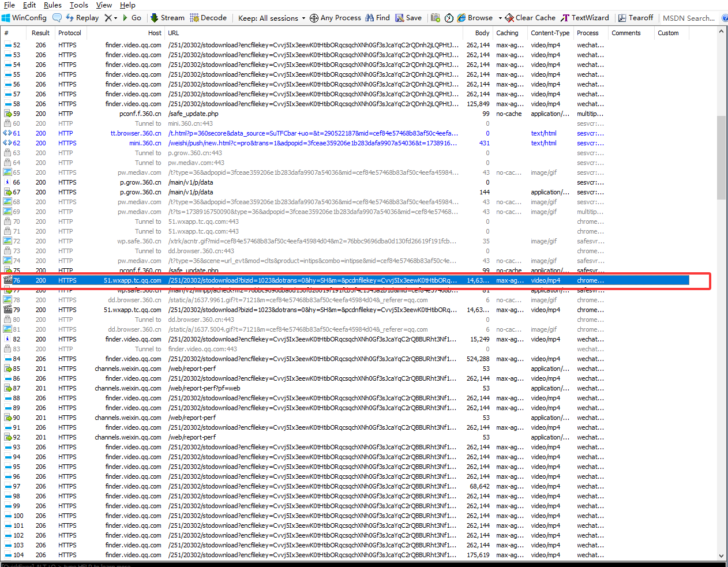Screen dimensions: 728x567
Task: Sort by the Protocol column header
Action: pyautogui.click(x=70, y=33)
